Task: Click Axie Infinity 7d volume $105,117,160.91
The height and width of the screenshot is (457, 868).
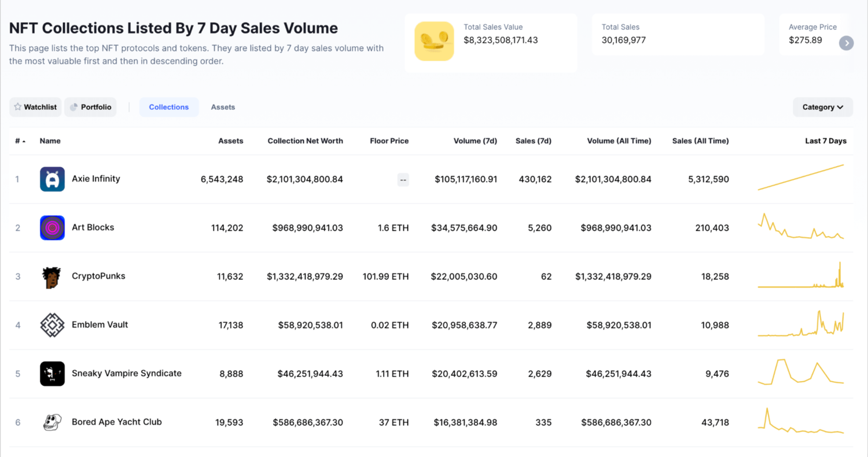Action: [x=466, y=179]
